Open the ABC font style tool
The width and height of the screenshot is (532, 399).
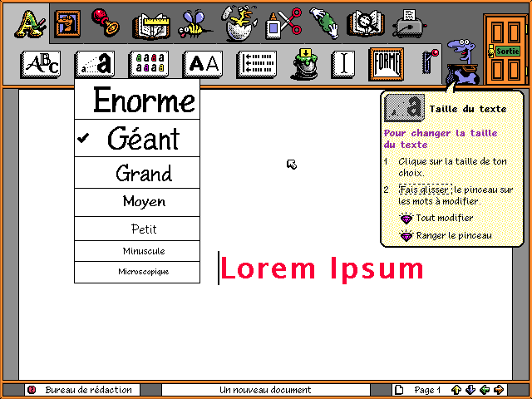(40, 64)
